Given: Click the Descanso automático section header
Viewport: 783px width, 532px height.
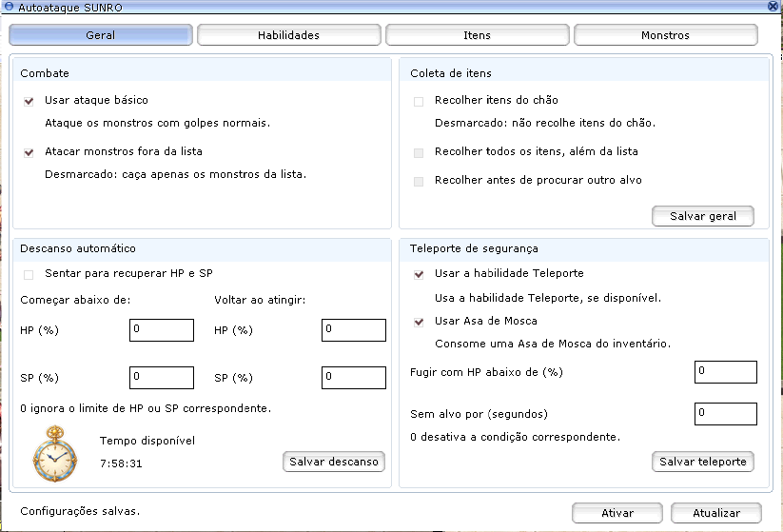Looking at the screenshot, I should [x=78, y=248].
